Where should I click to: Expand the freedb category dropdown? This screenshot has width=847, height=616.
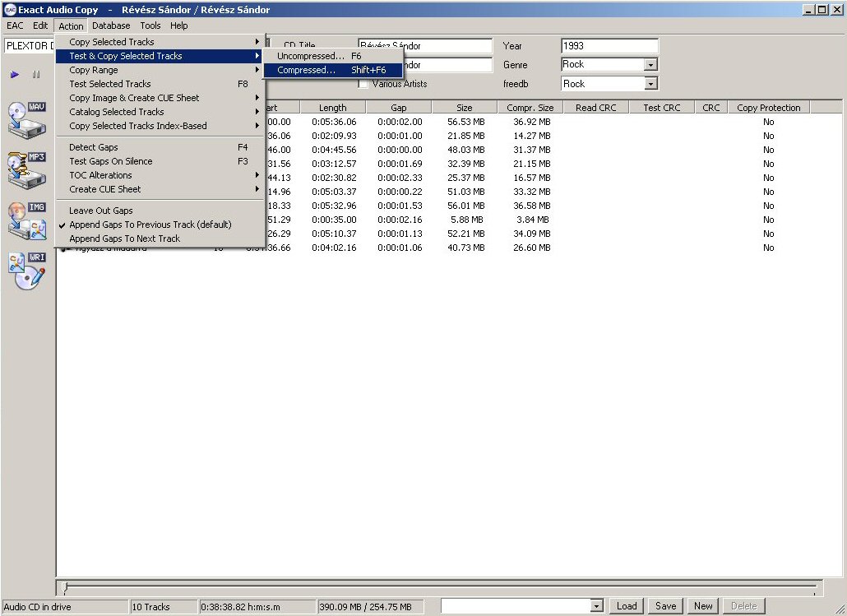(650, 84)
